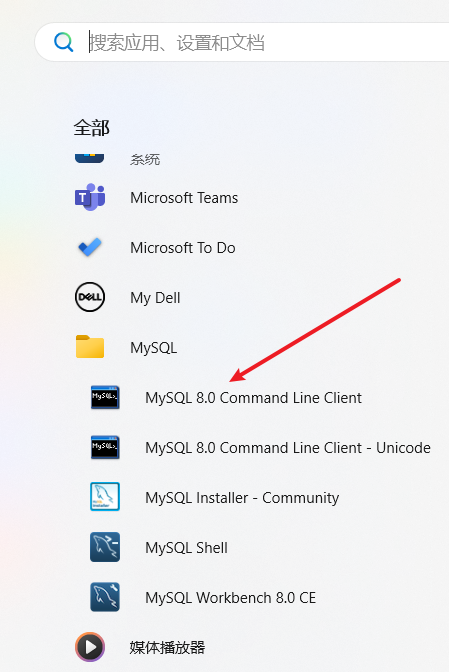Viewport: 449px width, 672px height.
Task: Select the MySQL Shell entry text
Action: pos(186,548)
